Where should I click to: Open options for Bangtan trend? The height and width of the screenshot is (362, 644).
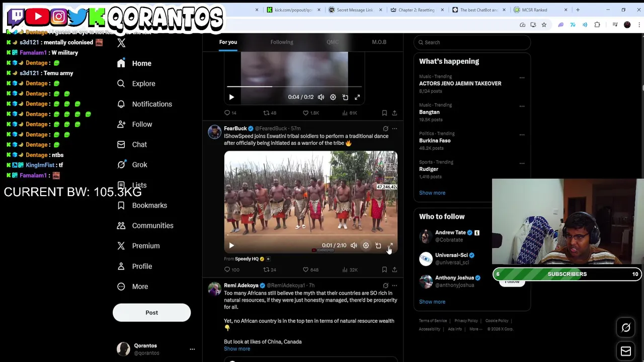click(522, 106)
